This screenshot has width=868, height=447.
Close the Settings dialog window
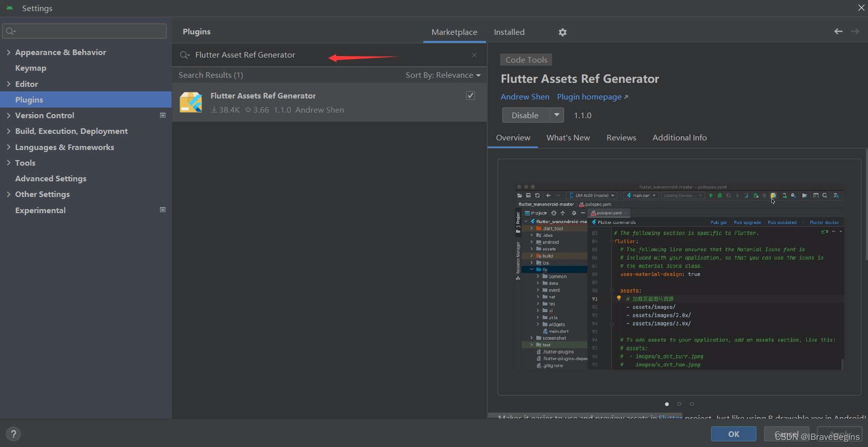861,8
